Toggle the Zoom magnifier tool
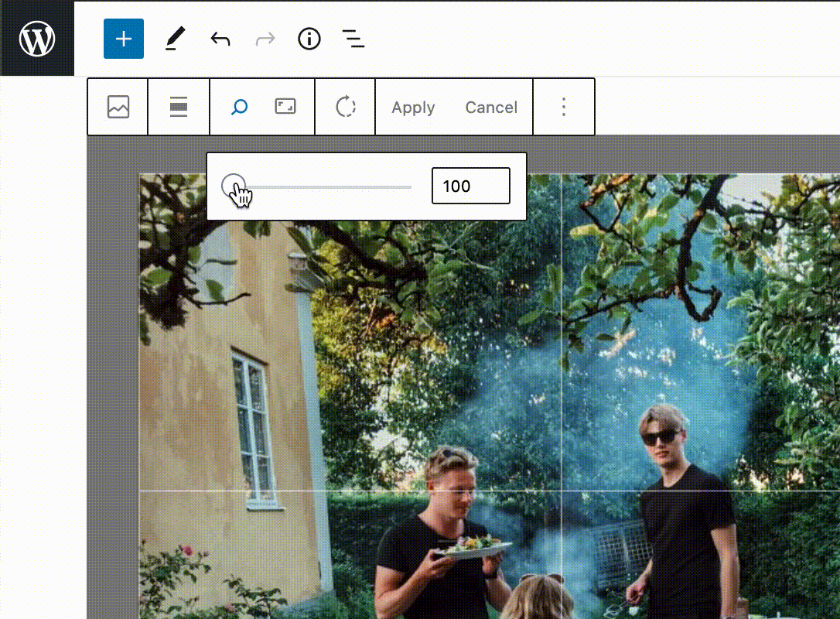This screenshot has height=619, width=840. [x=239, y=107]
